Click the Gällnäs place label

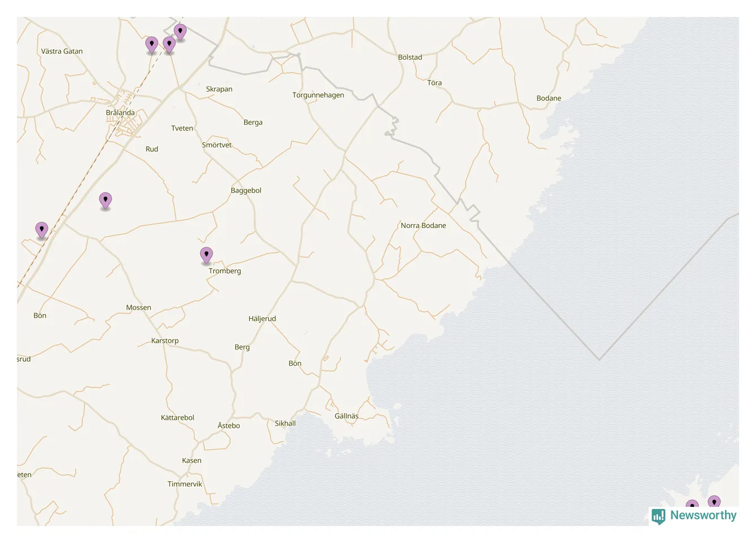coord(346,416)
